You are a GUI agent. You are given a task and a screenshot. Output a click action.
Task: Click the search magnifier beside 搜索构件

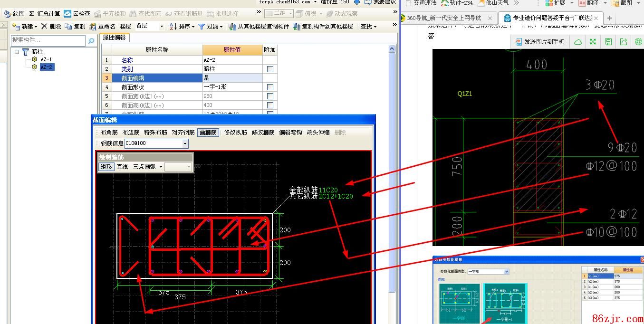pos(91,41)
